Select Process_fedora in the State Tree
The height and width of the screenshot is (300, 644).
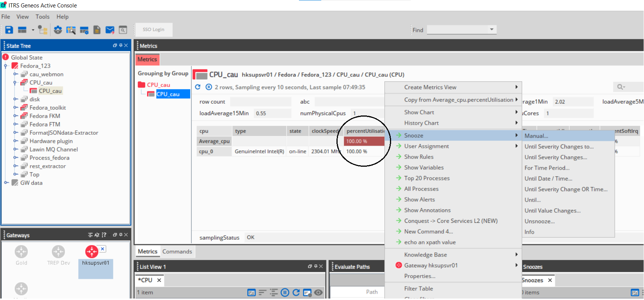49,158
